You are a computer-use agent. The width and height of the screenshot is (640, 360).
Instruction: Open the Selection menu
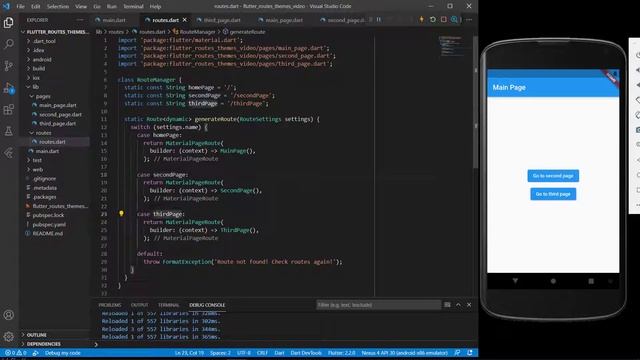click(58, 7)
